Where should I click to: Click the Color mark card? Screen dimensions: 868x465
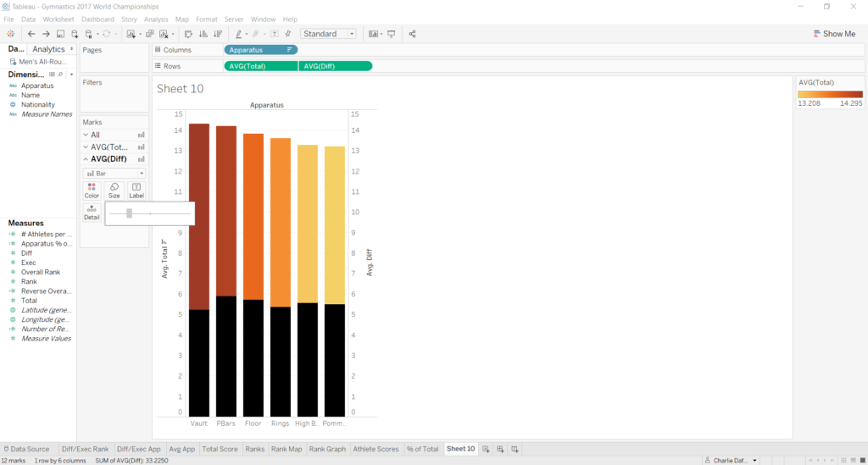point(92,191)
